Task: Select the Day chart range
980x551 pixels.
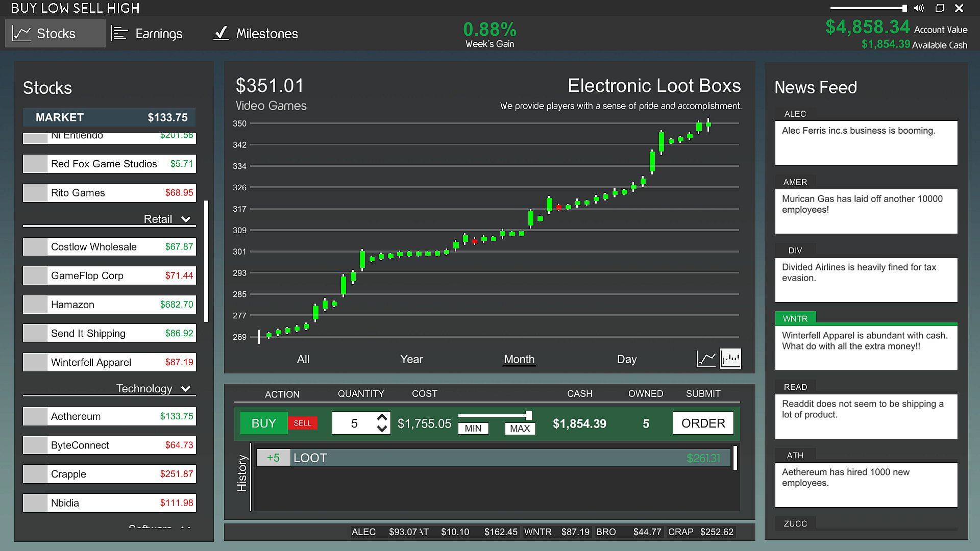Action: (x=626, y=359)
